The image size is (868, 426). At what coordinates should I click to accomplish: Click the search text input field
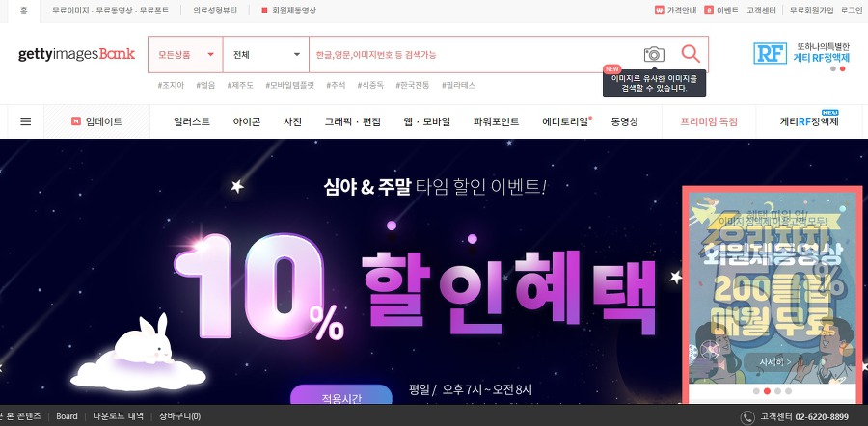(x=474, y=54)
